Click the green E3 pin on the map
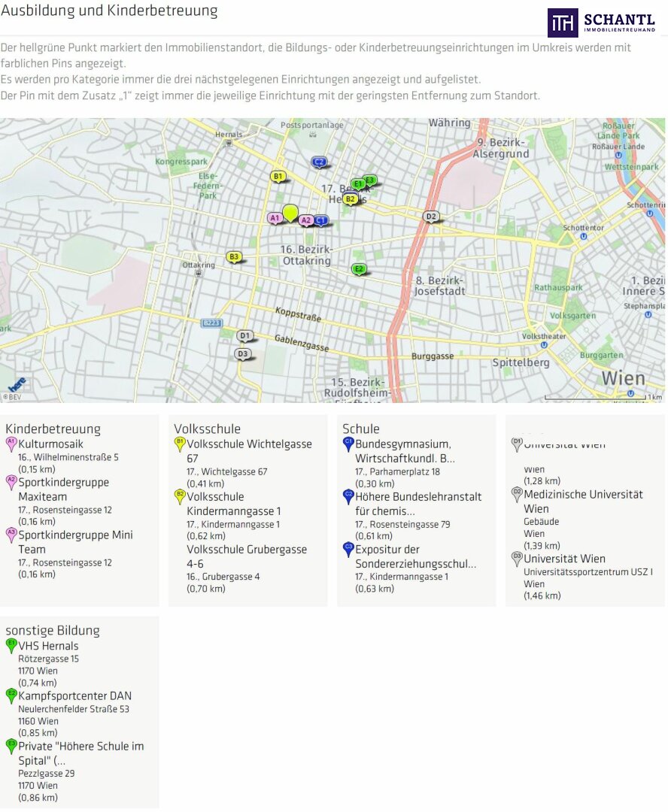This screenshot has height=812, width=668. click(x=369, y=180)
